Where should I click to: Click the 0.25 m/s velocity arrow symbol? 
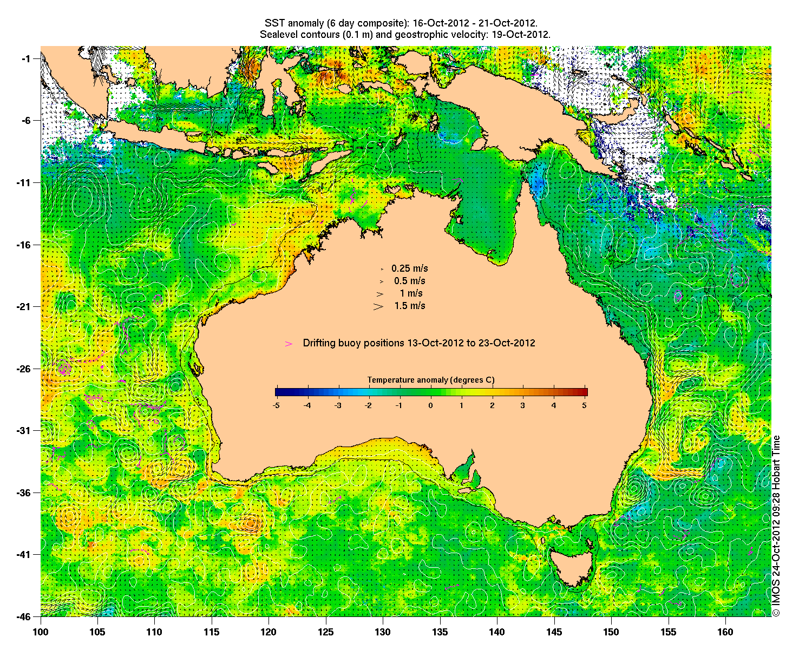coord(382,269)
